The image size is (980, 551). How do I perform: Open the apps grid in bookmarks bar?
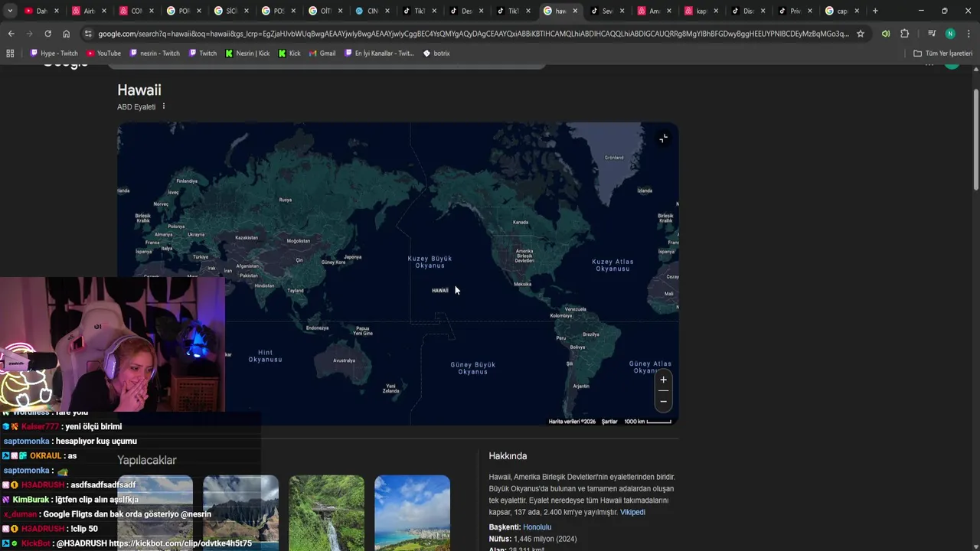[x=10, y=54]
